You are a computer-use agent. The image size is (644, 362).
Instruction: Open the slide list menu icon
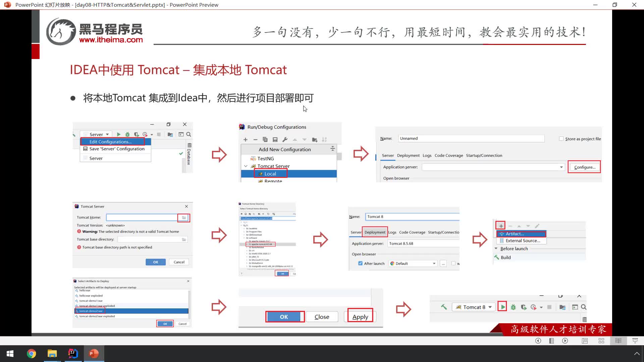[x=551, y=341]
